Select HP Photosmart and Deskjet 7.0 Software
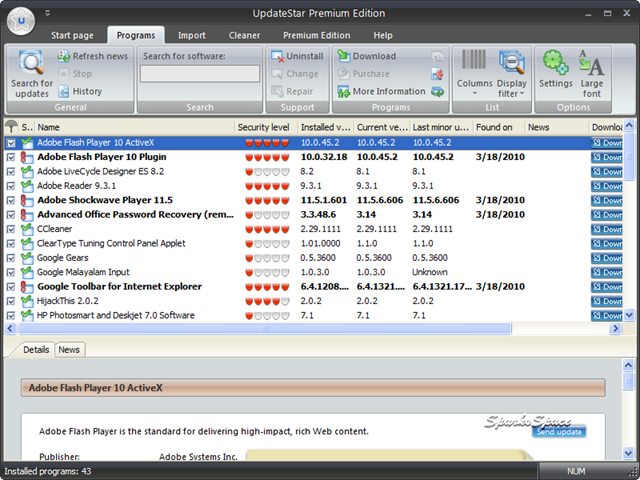 pyautogui.click(x=313, y=316)
